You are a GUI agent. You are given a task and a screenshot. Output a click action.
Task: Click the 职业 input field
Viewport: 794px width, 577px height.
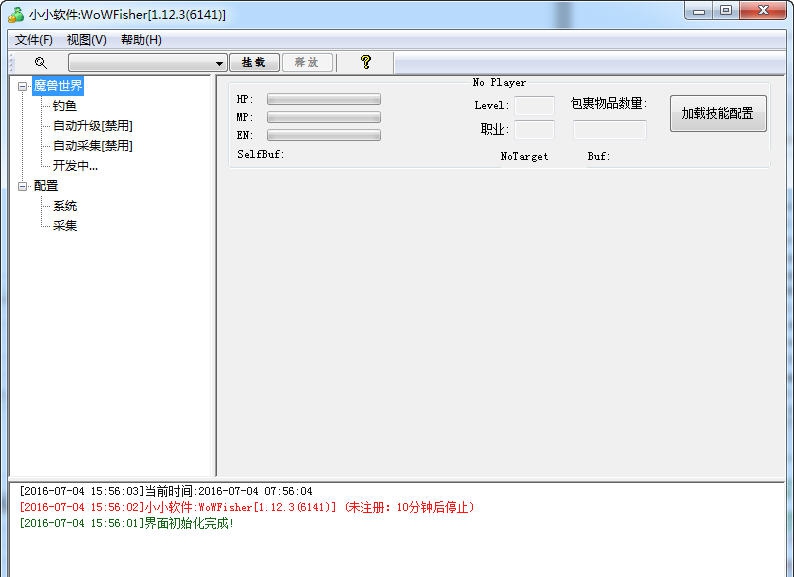[x=534, y=130]
